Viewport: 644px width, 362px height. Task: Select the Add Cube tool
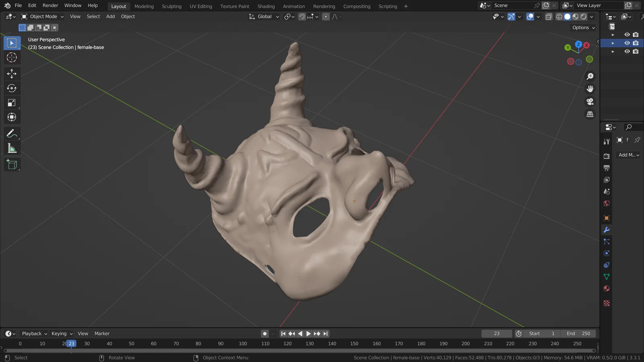click(x=12, y=165)
